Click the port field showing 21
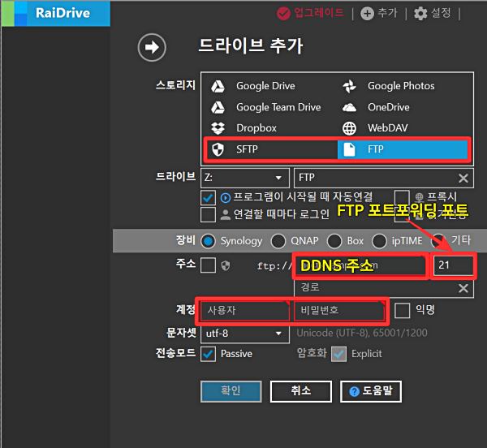This screenshot has width=487, height=448. click(x=454, y=265)
